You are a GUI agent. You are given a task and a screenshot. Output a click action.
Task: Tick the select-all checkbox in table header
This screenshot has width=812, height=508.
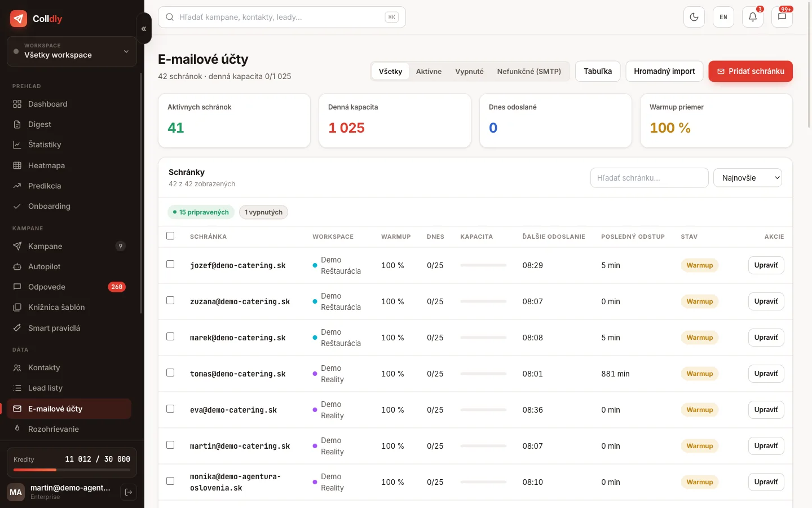click(x=170, y=236)
